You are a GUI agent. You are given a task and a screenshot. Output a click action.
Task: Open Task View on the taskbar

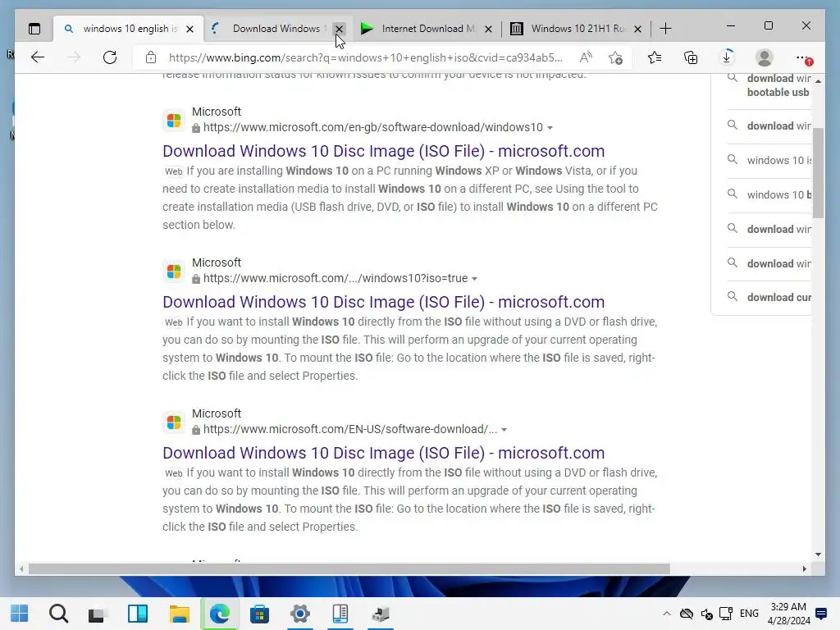(97, 614)
